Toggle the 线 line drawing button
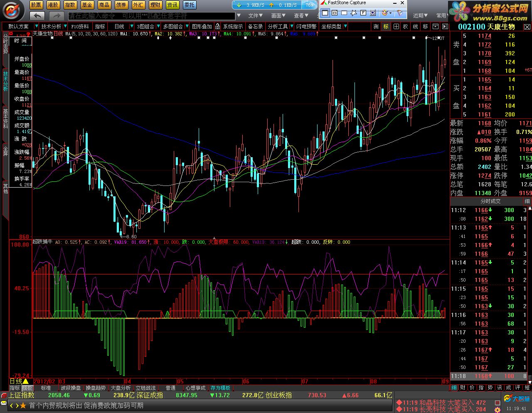 click(x=416, y=26)
